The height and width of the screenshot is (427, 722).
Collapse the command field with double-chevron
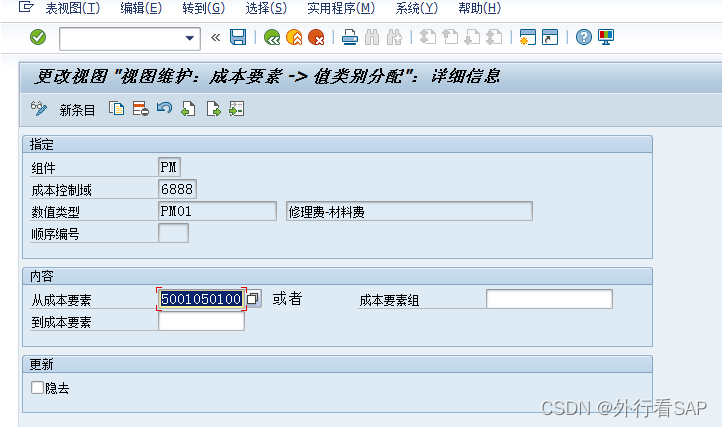click(215, 38)
